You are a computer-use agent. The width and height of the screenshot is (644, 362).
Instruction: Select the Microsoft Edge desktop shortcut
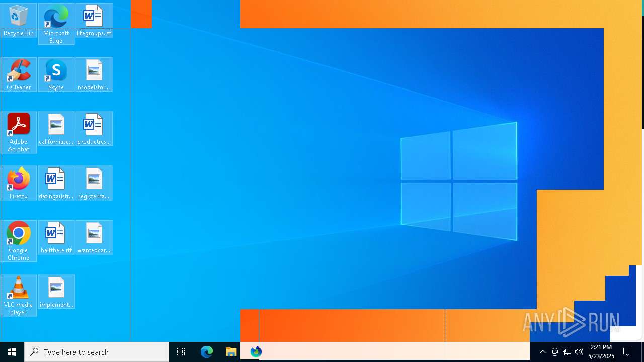tap(56, 24)
